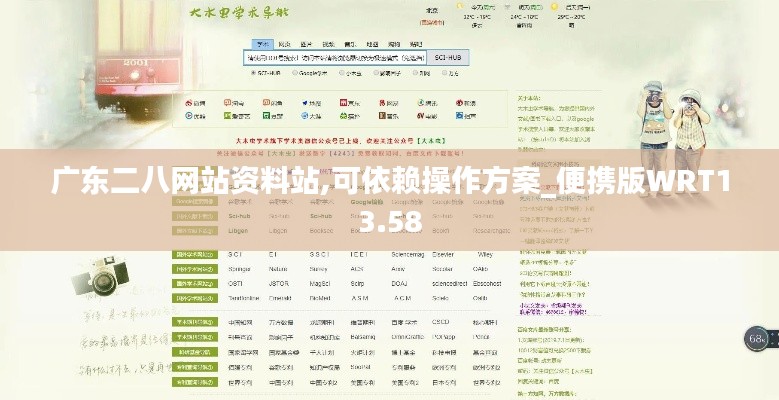This screenshot has width=779, height=400.
Task: Click the SCI-HUB search button
Action: 448,58
